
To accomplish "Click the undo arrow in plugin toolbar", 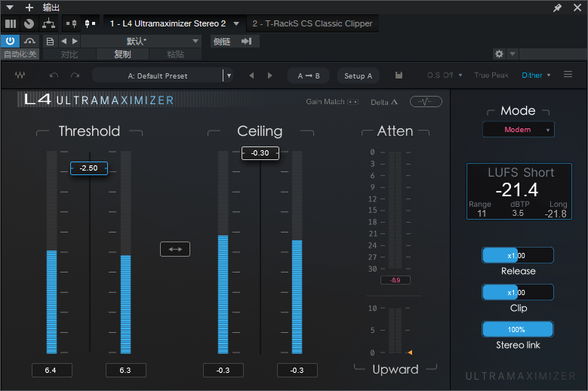I will click(54, 75).
